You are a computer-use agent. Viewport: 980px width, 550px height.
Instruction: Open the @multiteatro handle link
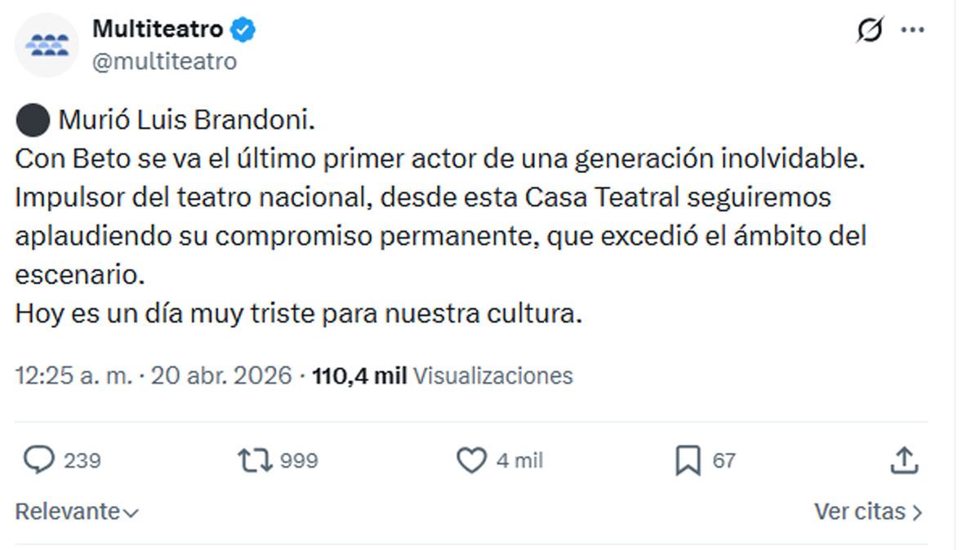coord(164,61)
